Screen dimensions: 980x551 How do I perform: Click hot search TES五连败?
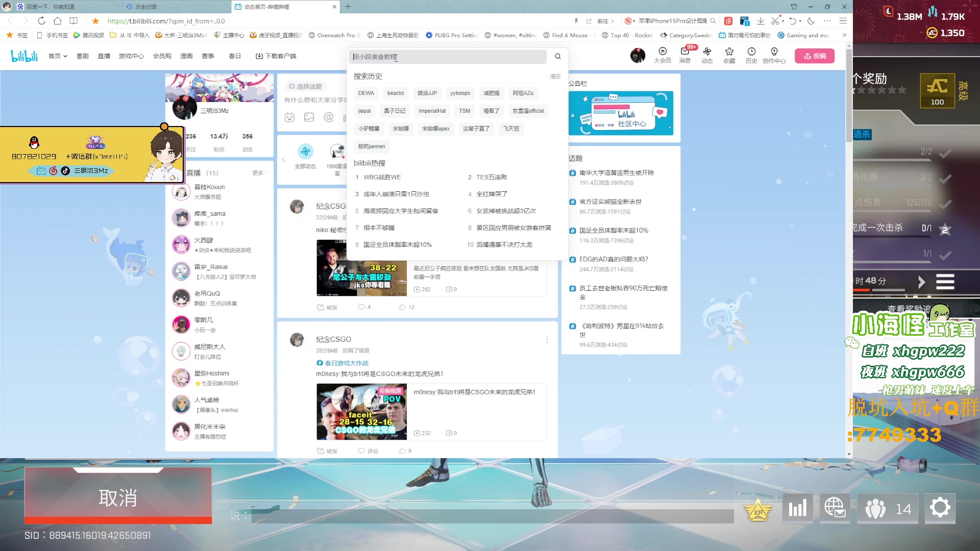[x=492, y=178]
